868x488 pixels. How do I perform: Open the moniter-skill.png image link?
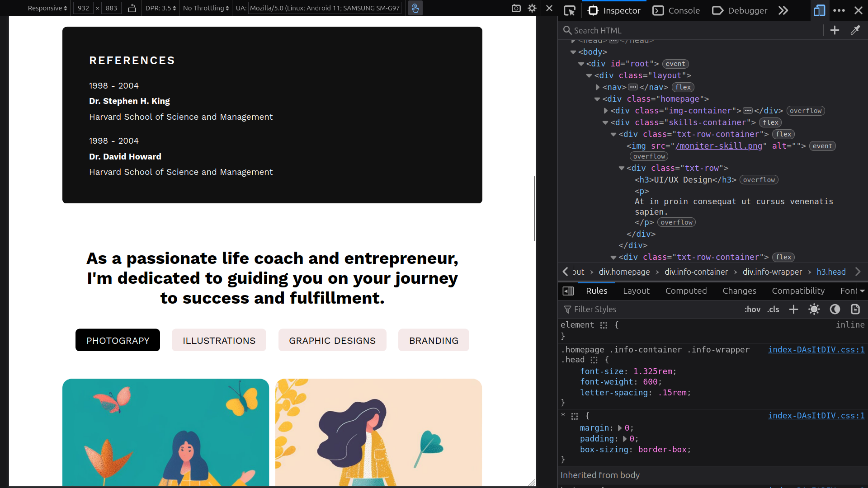click(719, 146)
